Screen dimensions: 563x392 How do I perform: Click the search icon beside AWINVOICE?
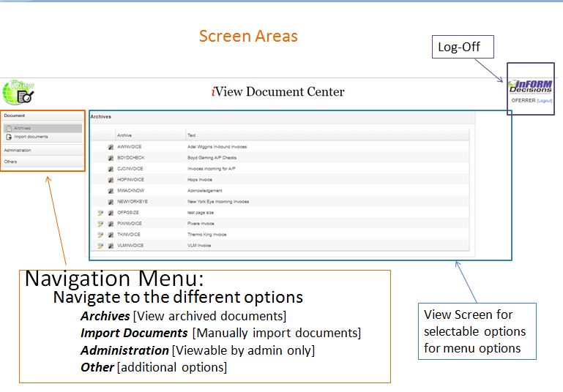pos(111,147)
